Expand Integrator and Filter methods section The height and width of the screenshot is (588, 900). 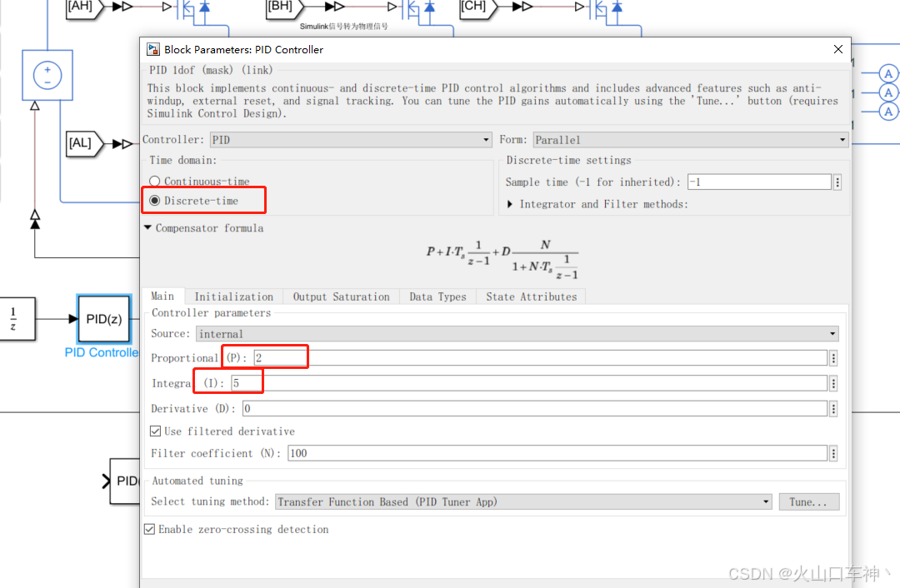pos(510,204)
